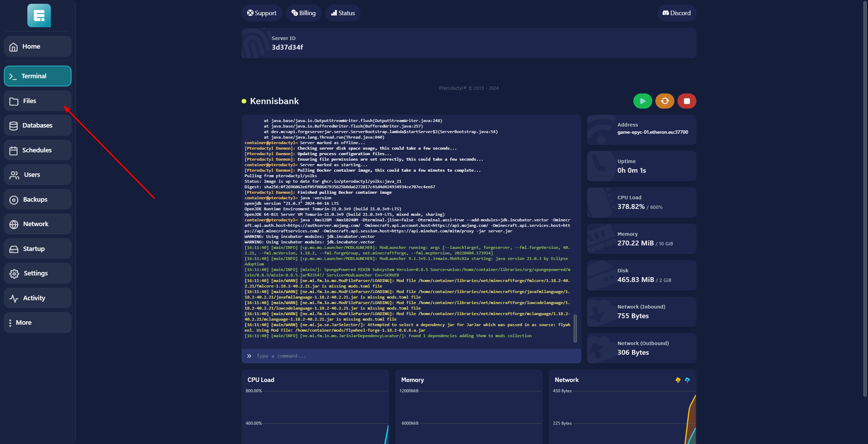Image resolution: width=868 pixels, height=444 pixels.
Task: Open the Discord button
Action: (x=676, y=13)
